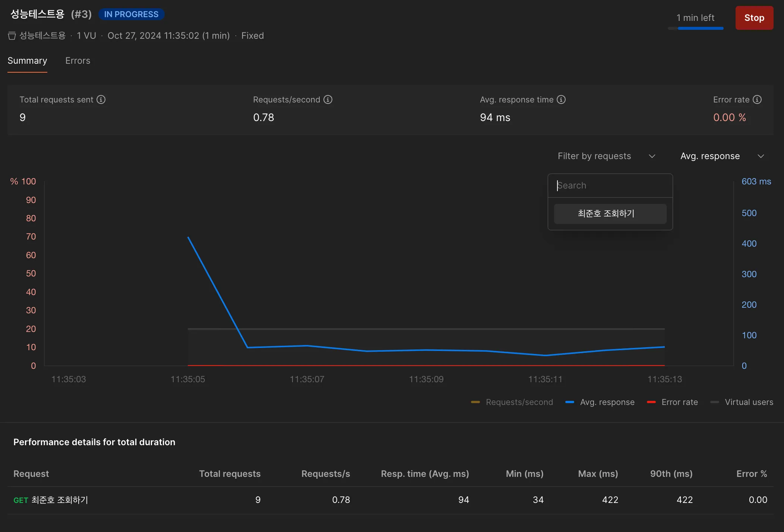Viewport: 784px width, 532px height.
Task: Click info icon beside Avg. response time
Action: tap(561, 99)
